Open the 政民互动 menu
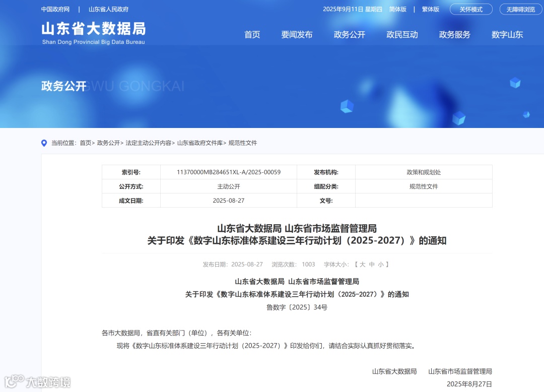The height and width of the screenshot is (392, 544). click(402, 35)
